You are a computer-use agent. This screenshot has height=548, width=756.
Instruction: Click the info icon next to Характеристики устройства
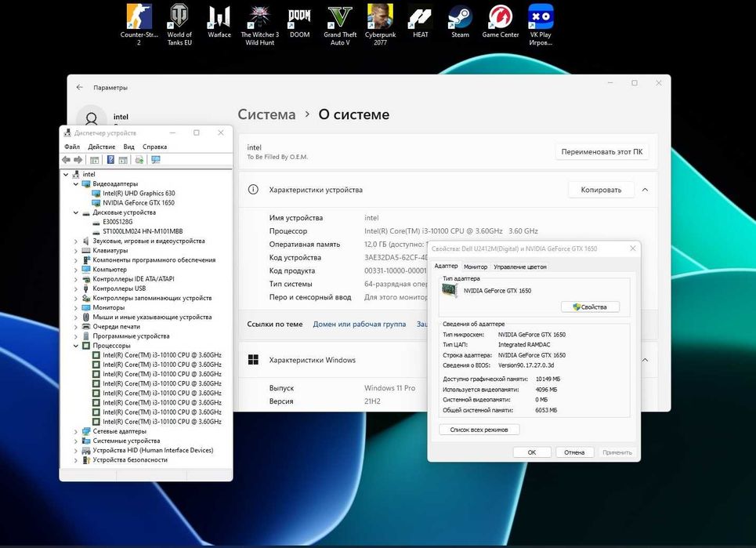tap(253, 190)
